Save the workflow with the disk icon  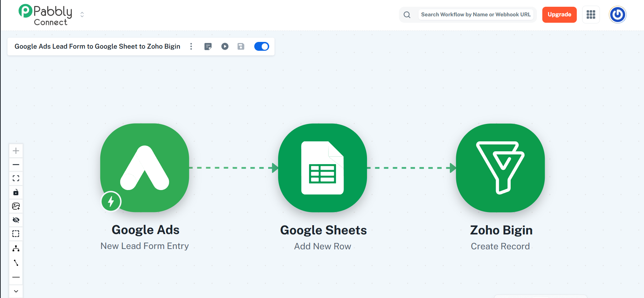[x=241, y=47]
